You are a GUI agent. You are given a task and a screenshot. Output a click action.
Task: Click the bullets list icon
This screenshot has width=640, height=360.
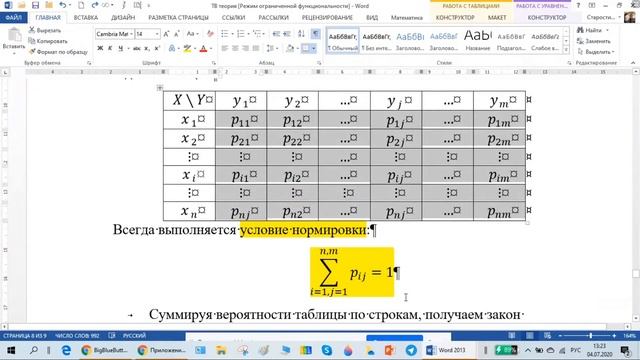[x=224, y=34]
